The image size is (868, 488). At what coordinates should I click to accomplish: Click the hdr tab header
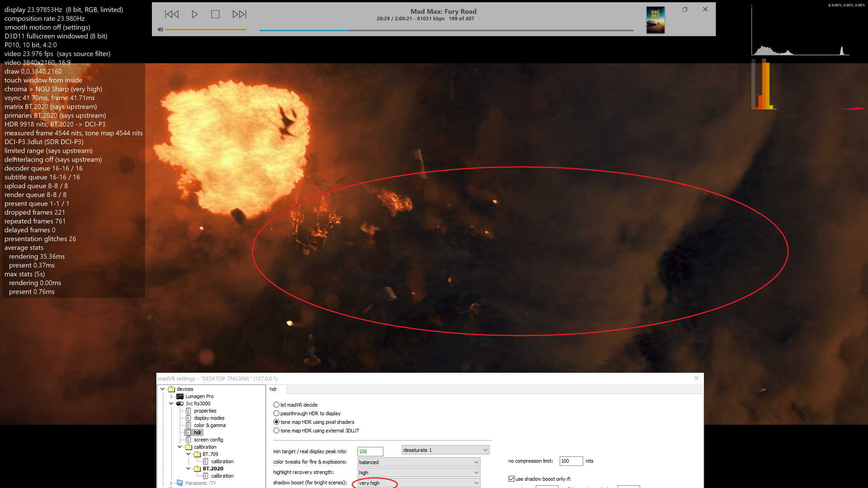pyautogui.click(x=274, y=389)
